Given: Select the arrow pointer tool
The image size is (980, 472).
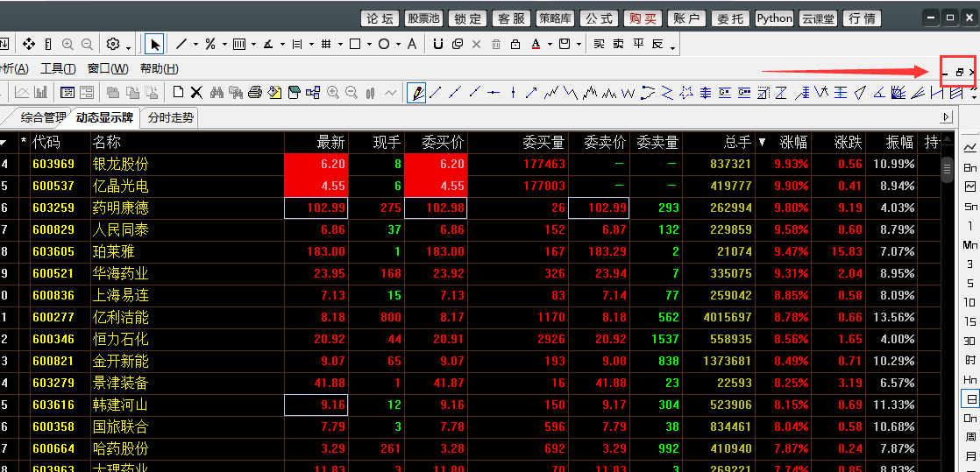Looking at the screenshot, I should 154,45.
